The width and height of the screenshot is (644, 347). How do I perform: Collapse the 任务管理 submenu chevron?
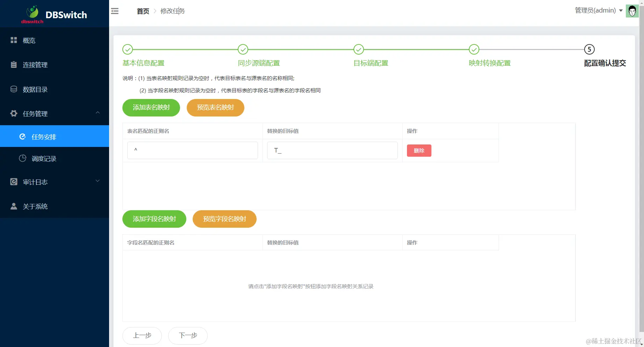pos(98,113)
